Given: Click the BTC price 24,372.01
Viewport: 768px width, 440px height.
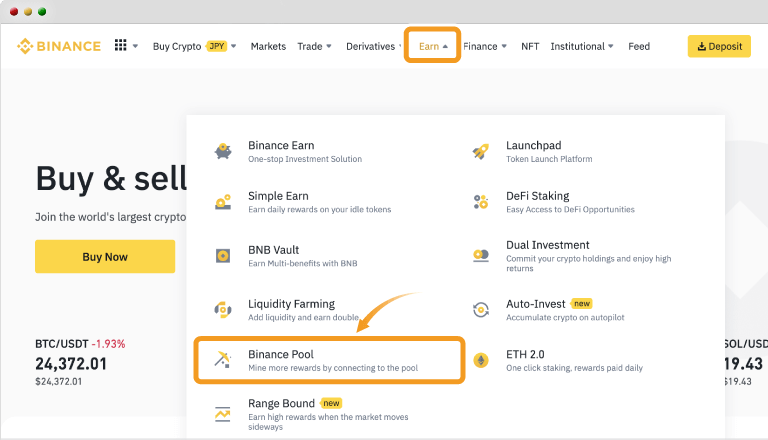Looking at the screenshot, I should [x=71, y=364].
